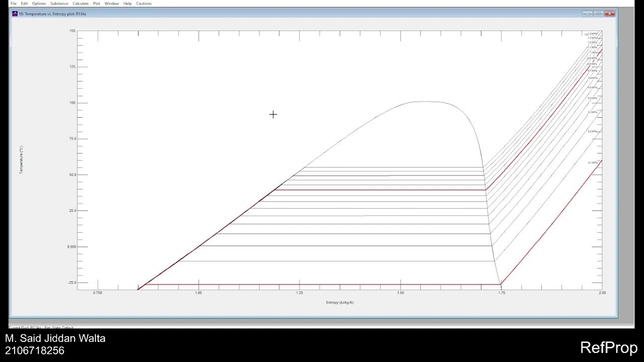Open the File menu
The width and height of the screenshot is (644, 362).
click(14, 4)
